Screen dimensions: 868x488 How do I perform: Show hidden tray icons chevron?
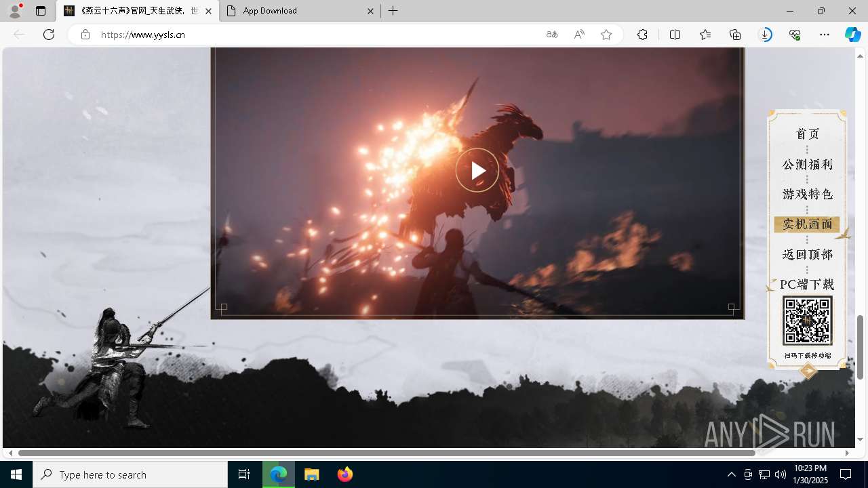click(731, 474)
